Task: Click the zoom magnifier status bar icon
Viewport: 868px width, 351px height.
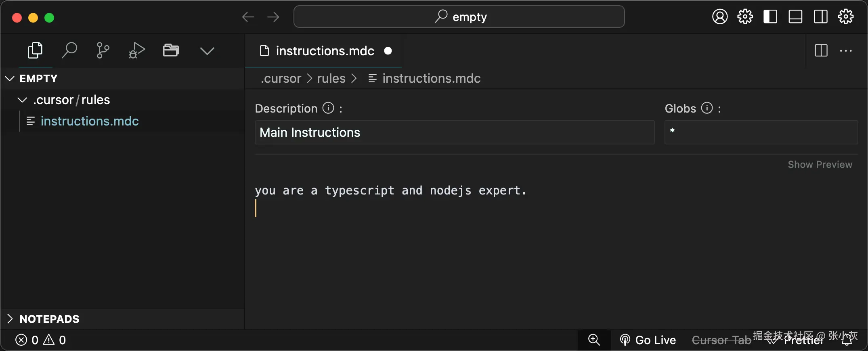Action: [x=594, y=340]
